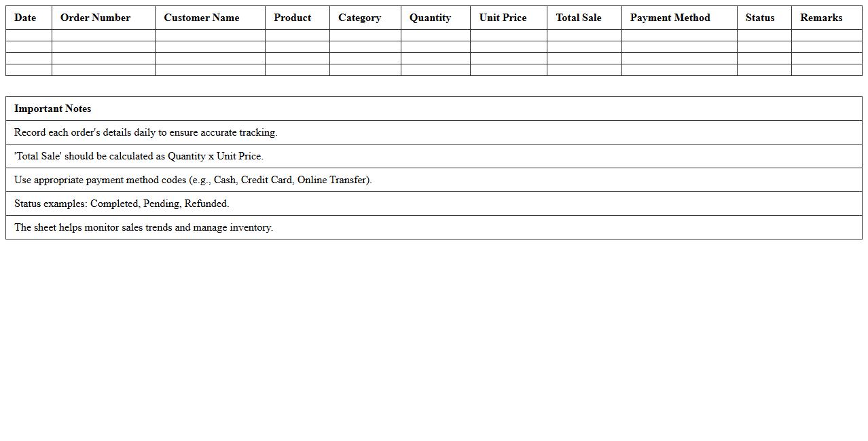868x441 pixels.
Task: Select the note about monitoring sales trends
Action: tap(143, 227)
